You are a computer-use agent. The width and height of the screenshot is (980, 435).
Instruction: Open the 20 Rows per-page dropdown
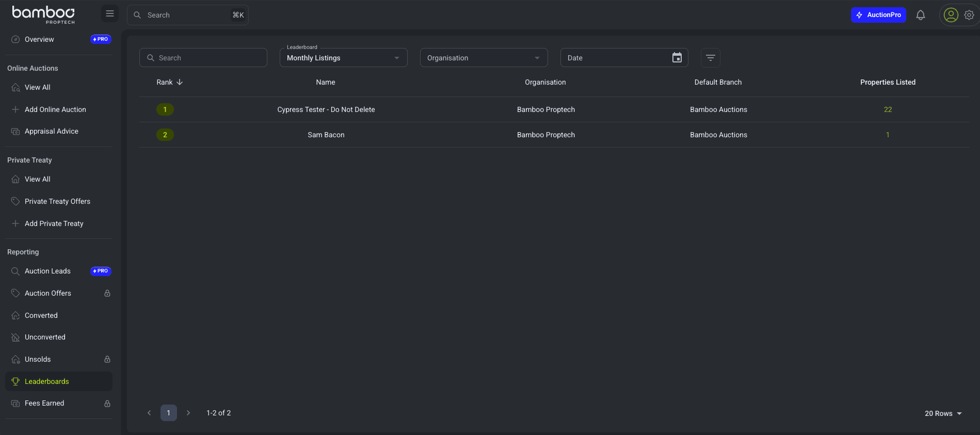tap(943, 413)
